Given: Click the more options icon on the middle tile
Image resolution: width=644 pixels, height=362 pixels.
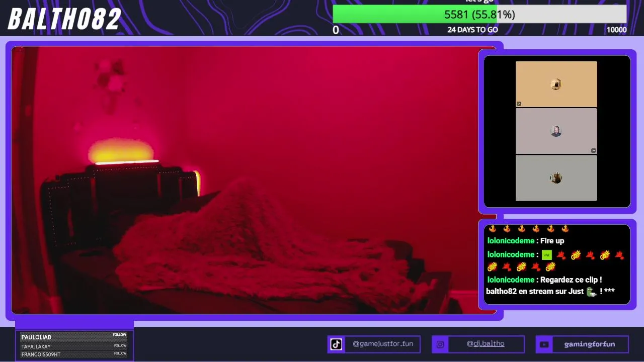Looking at the screenshot, I should tap(594, 151).
